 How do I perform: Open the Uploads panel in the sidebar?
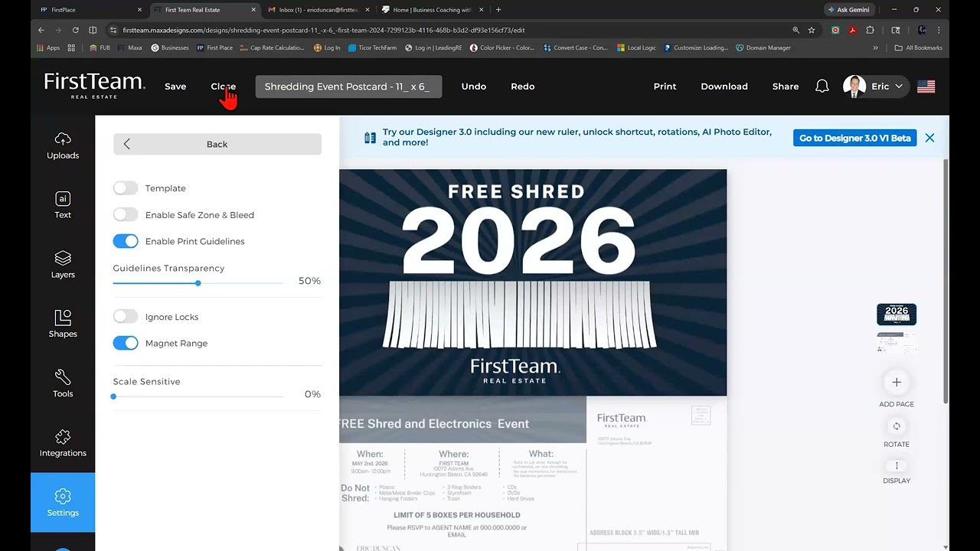(63, 145)
